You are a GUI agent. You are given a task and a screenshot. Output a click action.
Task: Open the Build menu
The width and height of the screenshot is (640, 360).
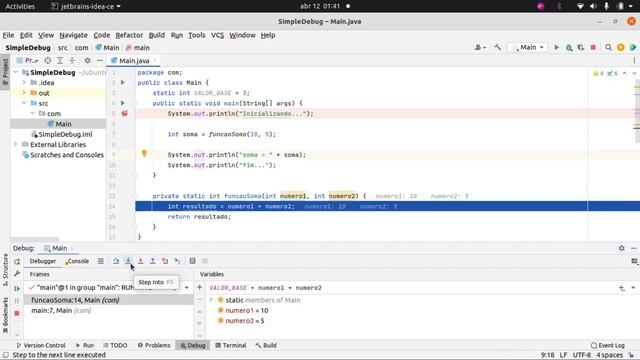coord(157,35)
